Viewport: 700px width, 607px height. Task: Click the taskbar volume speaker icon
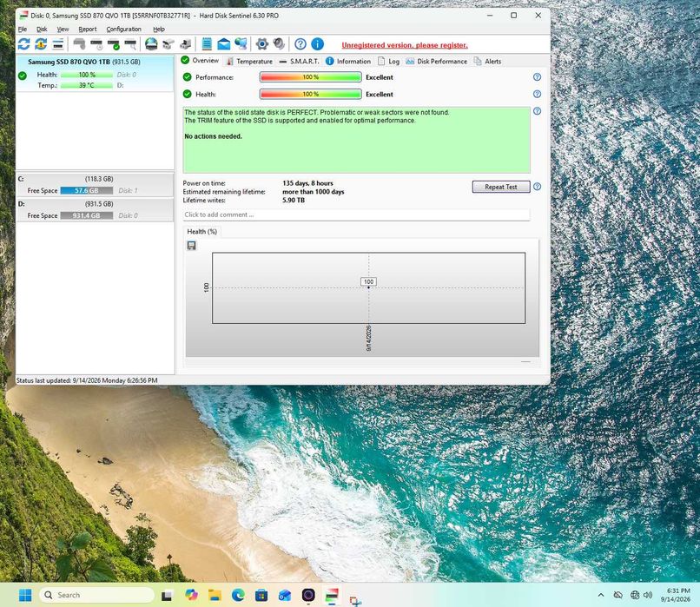point(648,595)
